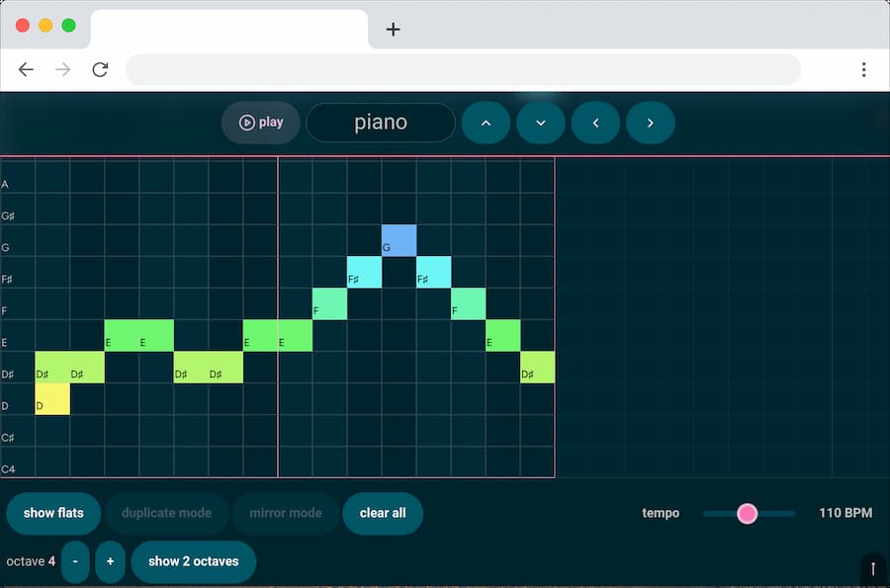Click the 110 BPM tempo value
Screen dimensions: 890x588
845,513
